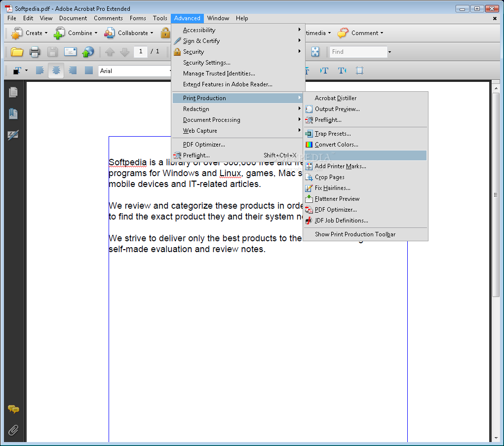Expand the text color dropdown arrow
Screen dimensions: 504x446
tap(26, 71)
